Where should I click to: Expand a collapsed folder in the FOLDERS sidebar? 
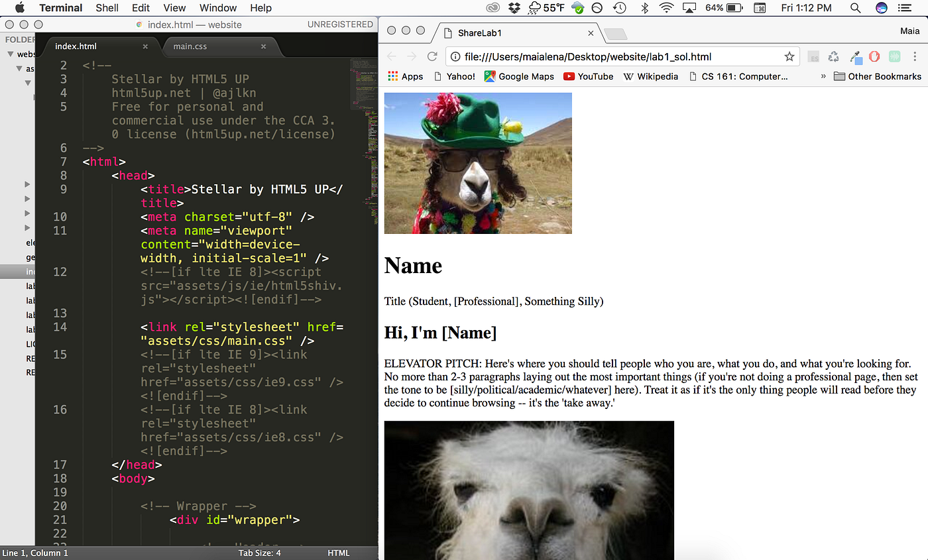click(27, 184)
